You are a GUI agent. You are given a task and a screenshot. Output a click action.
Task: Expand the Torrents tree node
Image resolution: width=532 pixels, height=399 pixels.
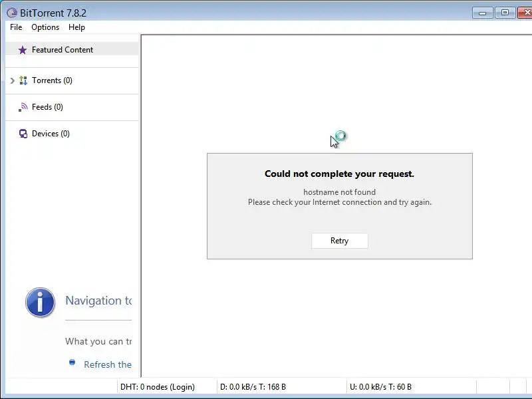click(13, 80)
